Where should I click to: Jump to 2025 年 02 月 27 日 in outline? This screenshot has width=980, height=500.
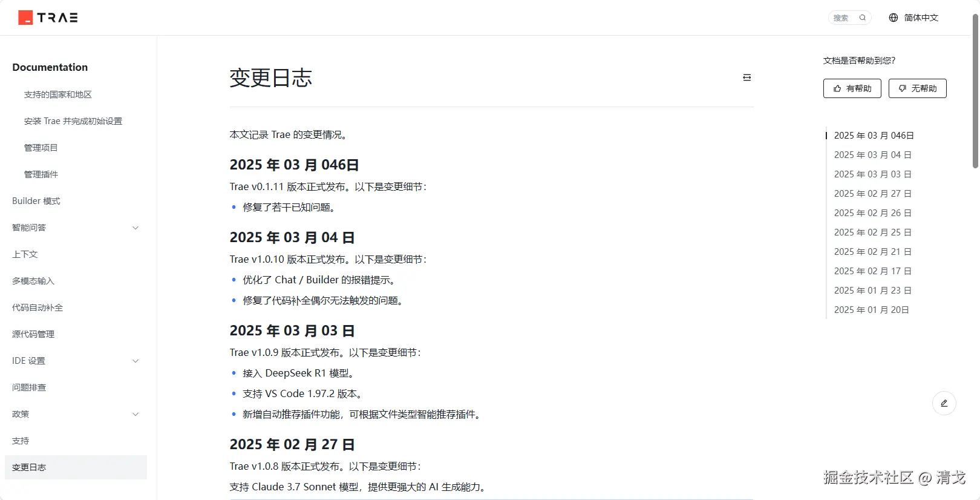pyautogui.click(x=872, y=194)
